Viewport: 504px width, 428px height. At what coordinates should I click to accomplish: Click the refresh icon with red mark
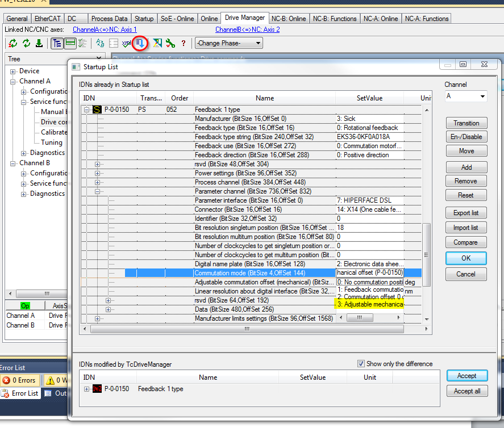click(13, 43)
